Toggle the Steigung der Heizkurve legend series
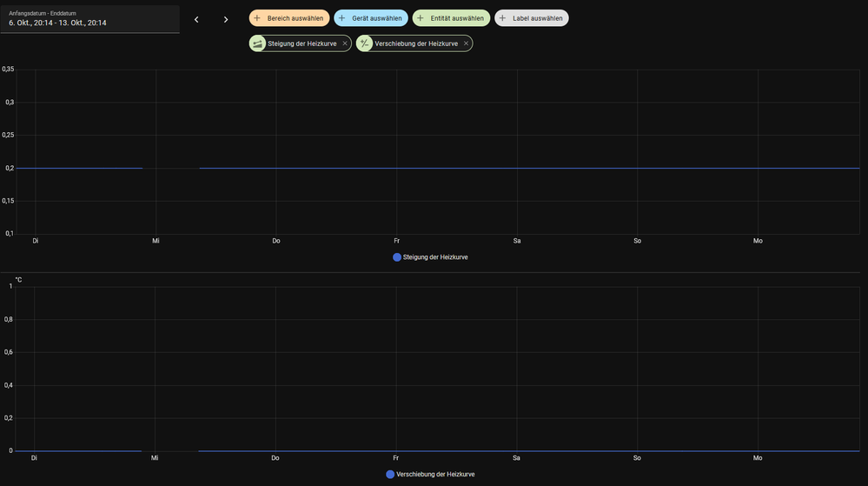 click(430, 257)
